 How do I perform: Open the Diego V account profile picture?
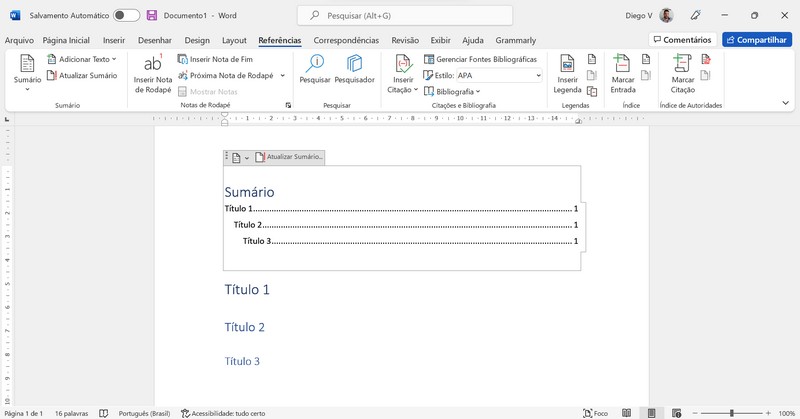click(666, 16)
